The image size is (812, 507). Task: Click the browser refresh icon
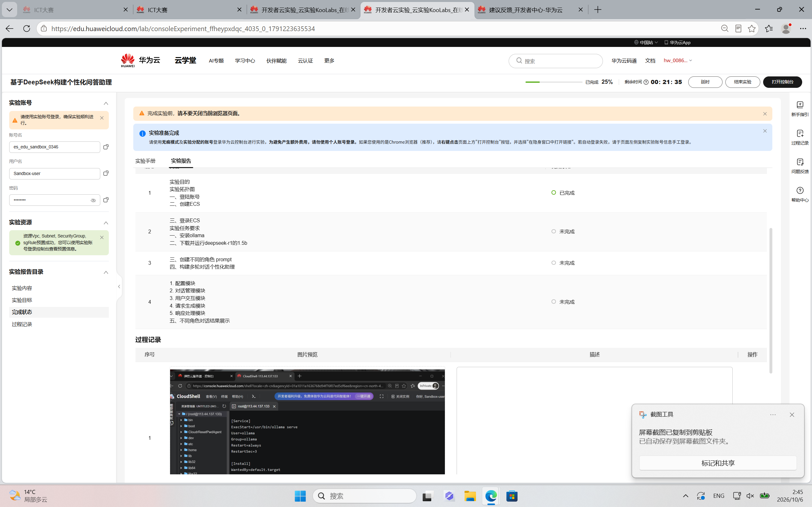[27, 29]
